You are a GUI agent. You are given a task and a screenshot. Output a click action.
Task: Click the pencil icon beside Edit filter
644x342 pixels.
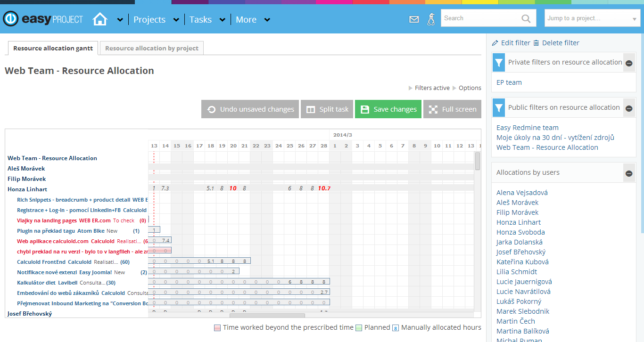(495, 43)
